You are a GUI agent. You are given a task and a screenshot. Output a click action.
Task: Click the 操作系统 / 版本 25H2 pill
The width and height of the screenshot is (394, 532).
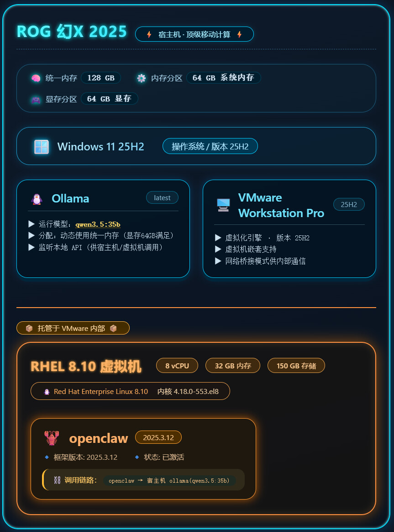(210, 146)
